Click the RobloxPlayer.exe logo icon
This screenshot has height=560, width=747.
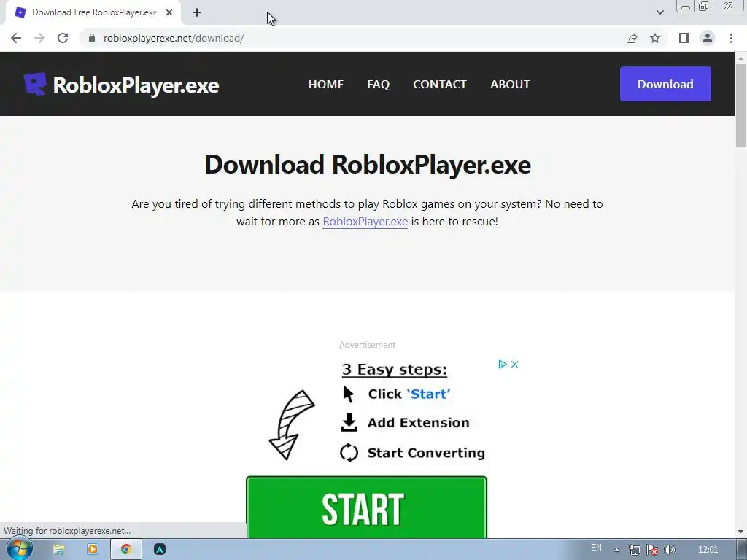click(35, 85)
